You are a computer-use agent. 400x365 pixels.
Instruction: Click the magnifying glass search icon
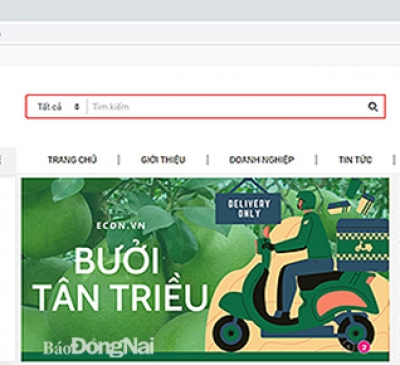pyautogui.click(x=373, y=107)
